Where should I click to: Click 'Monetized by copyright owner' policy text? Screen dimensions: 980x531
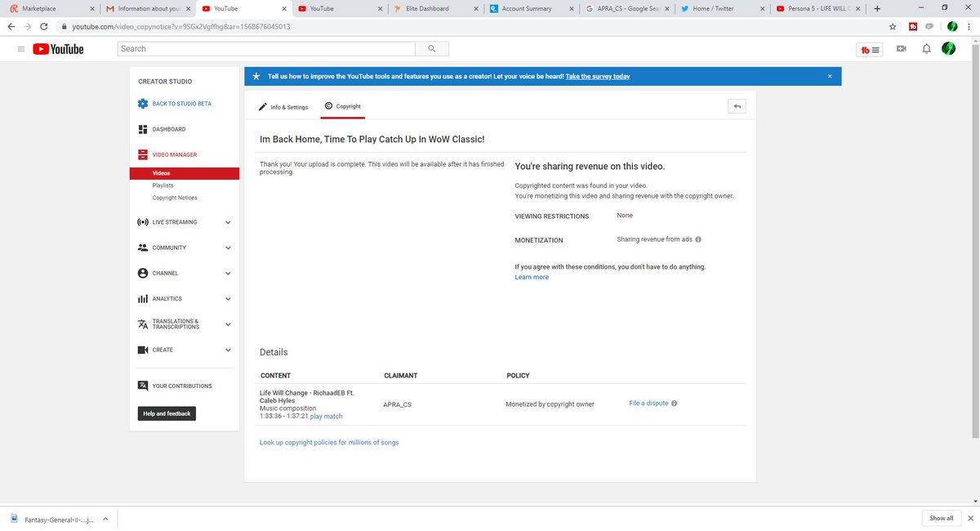[550, 404]
